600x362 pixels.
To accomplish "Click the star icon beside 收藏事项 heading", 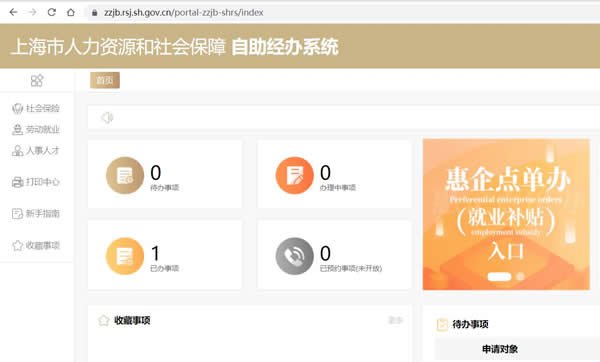I will pos(104,320).
